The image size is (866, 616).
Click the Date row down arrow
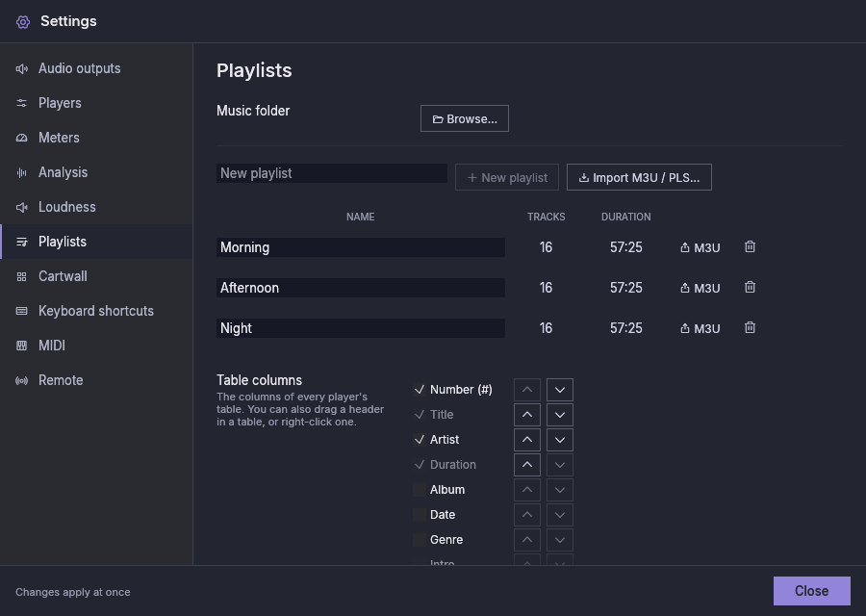tap(559, 515)
